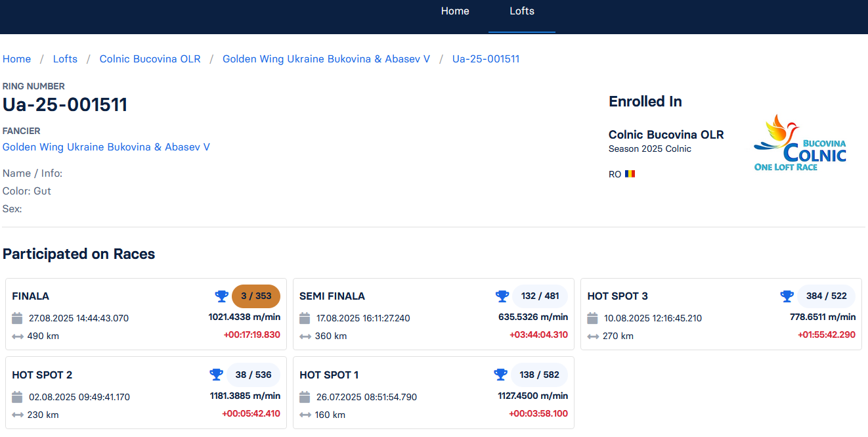Click the Bucovina Colnic One Loft Race logo
This screenshot has width=868, height=437.
click(800, 143)
